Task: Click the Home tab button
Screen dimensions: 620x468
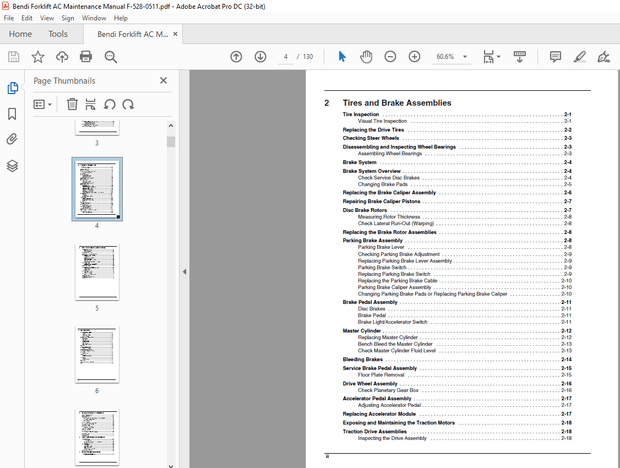Action: point(20,34)
